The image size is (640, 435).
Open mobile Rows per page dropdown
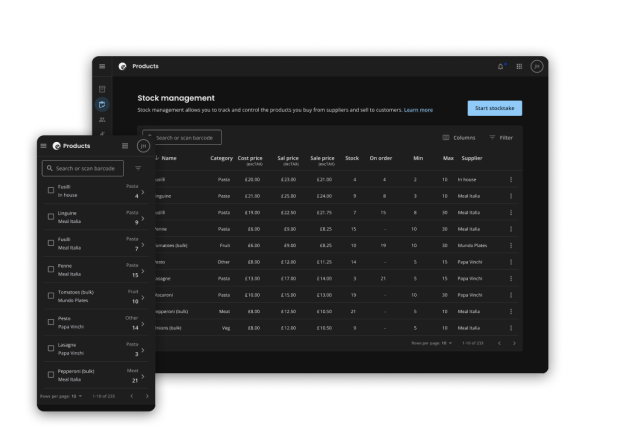(x=75, y=397)
